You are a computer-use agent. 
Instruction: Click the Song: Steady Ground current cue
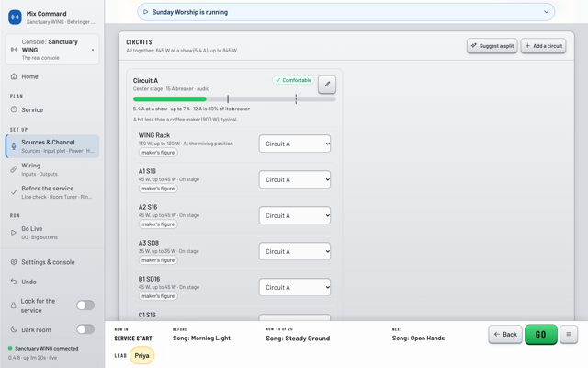click(298, 339)
